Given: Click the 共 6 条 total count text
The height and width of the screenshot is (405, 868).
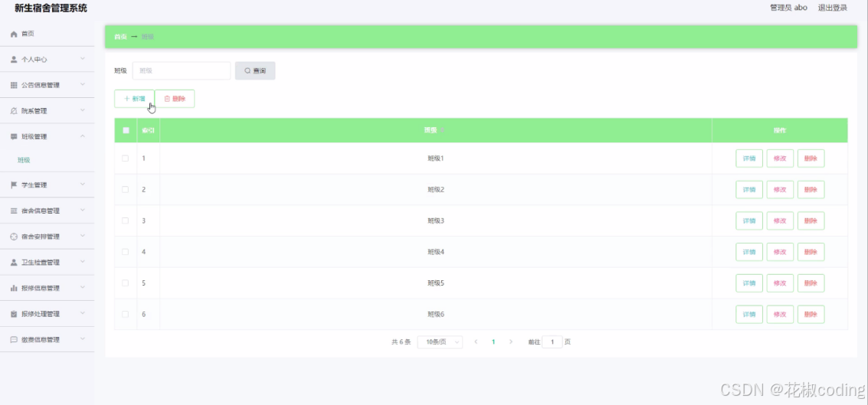Looking at the screenshot, I should 401,342.
